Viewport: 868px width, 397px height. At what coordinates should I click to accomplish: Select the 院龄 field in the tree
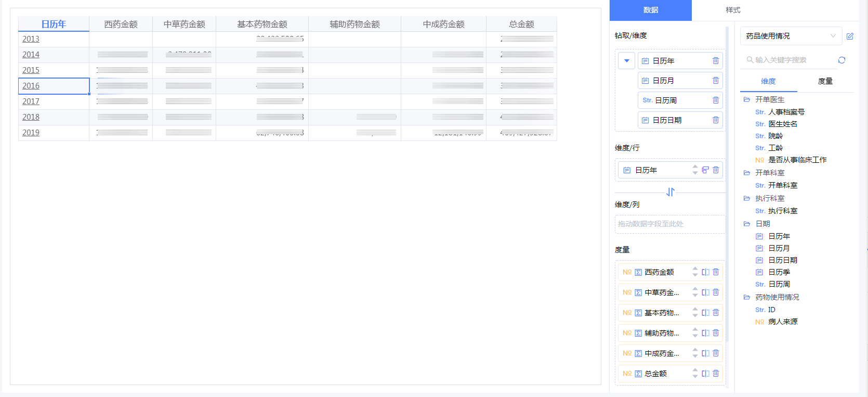tap(775, 136)
